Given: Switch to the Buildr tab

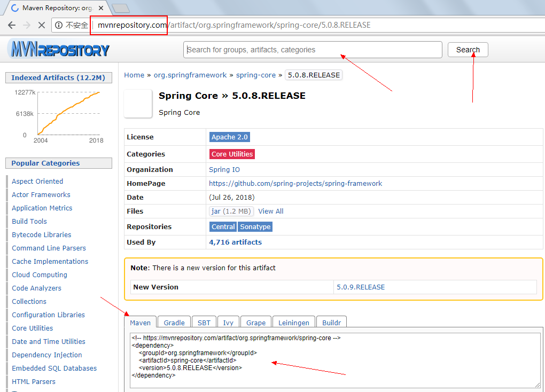Looking at the screenshot, I should [332, 323].
